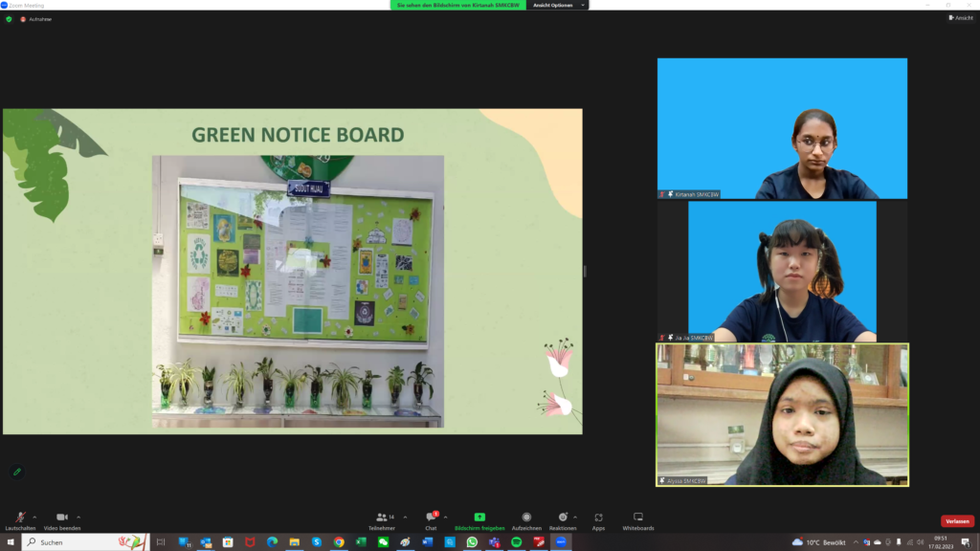Open the Ansicht Optionen dropdown
Screen dimensions: 980x551
tap(556, 5)
